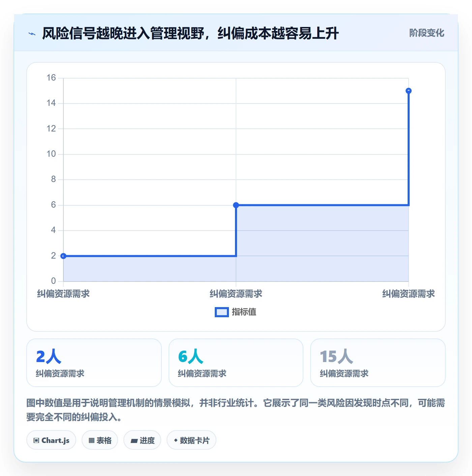Click the y-axis label 16
Image resolution: width=472 pixels, height=476 pixels.
tap(51, 78)
